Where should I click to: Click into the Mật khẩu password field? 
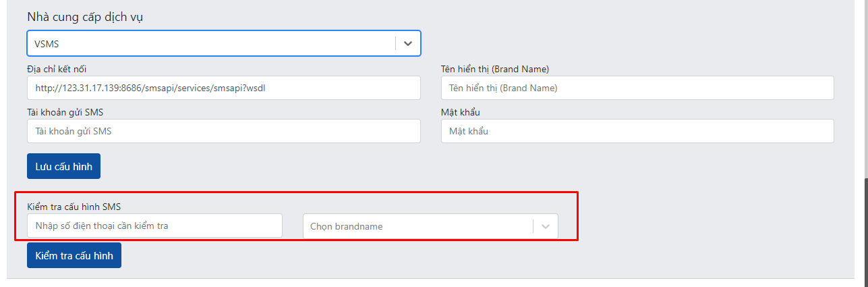coord(637,131)
